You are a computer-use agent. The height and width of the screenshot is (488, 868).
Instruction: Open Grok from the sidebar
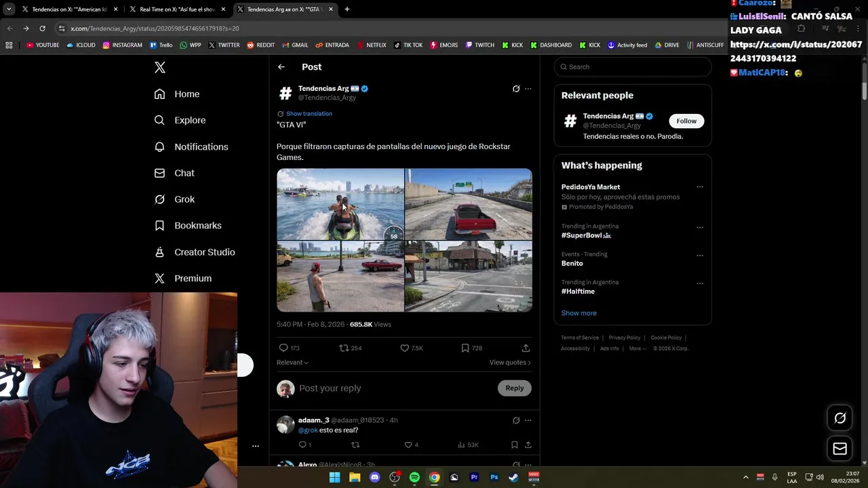pos(174,199)
